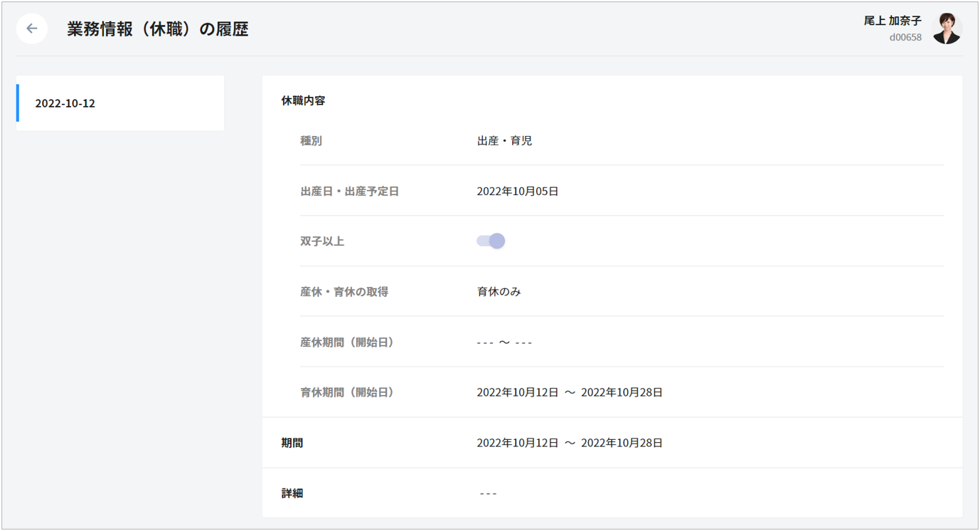
Task: Select the 2022-10-12 history entry
Action: (x=120, y=103)
